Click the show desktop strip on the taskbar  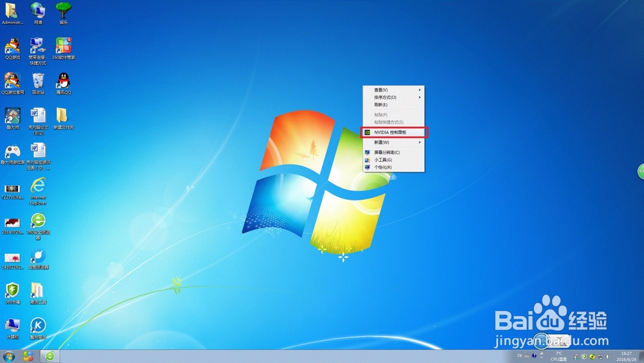pos(641,357)
